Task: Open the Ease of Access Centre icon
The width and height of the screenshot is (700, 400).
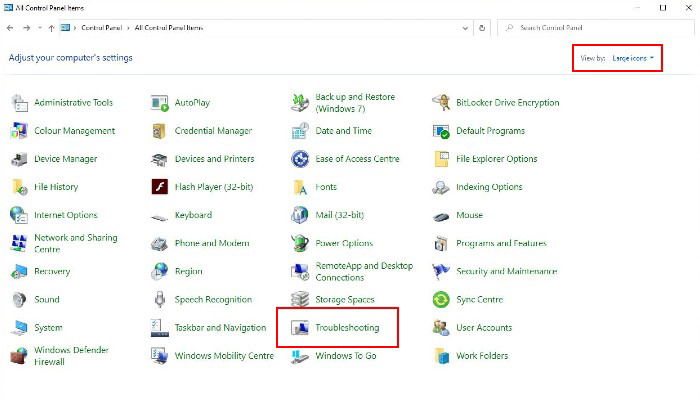Action: (300, 159)
